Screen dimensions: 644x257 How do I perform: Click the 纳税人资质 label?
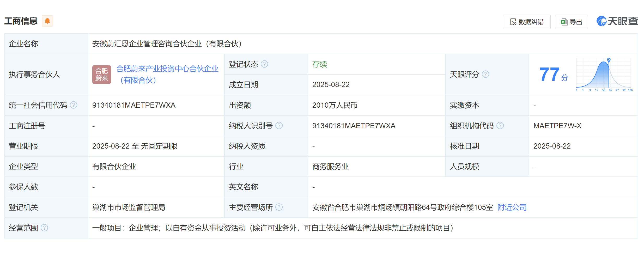[x=247, y=146]
